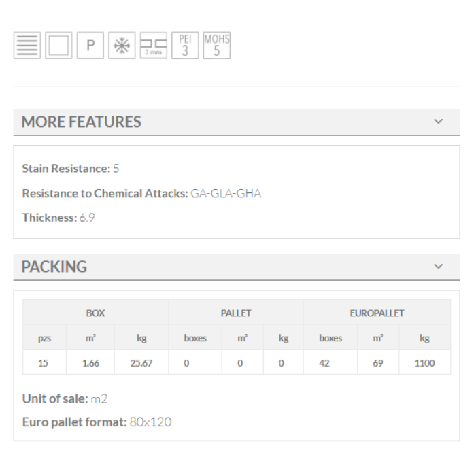Select the EUROPALLET column header
This screenshot has height=476, width=476.
(377, 313)
